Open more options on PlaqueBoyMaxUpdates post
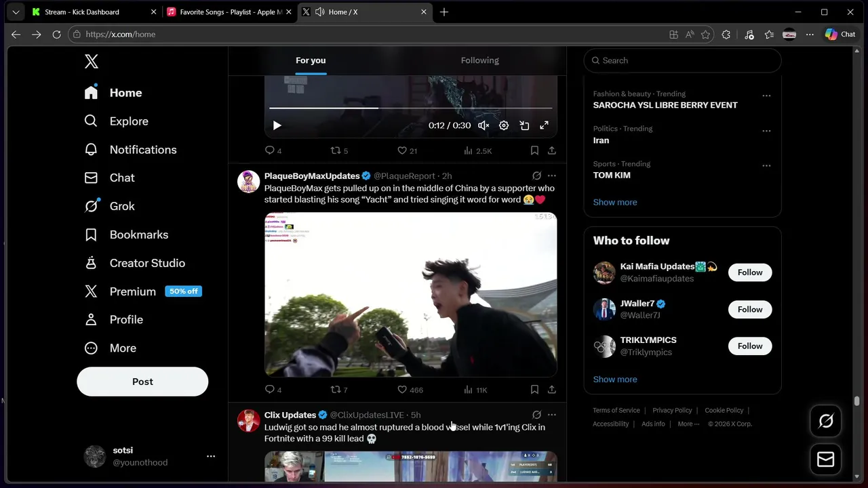Viewport: 868px width, 488px height. [x=552, y=176]
